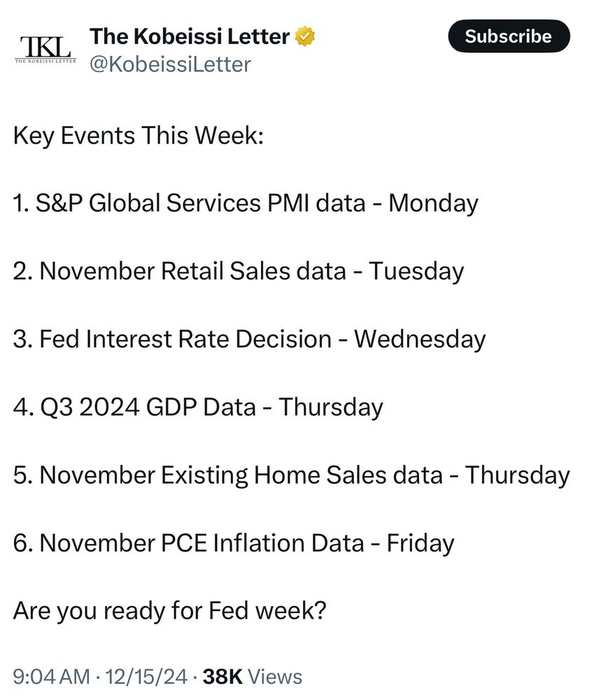Click the word 'Monday' in item one
Viewport: 594px width, 700px height.
point(433,204)
